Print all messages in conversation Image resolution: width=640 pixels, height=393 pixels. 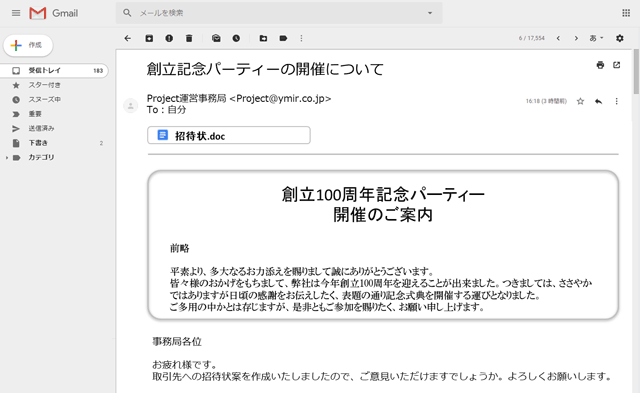pyautogui.click(x=600, y=65)
